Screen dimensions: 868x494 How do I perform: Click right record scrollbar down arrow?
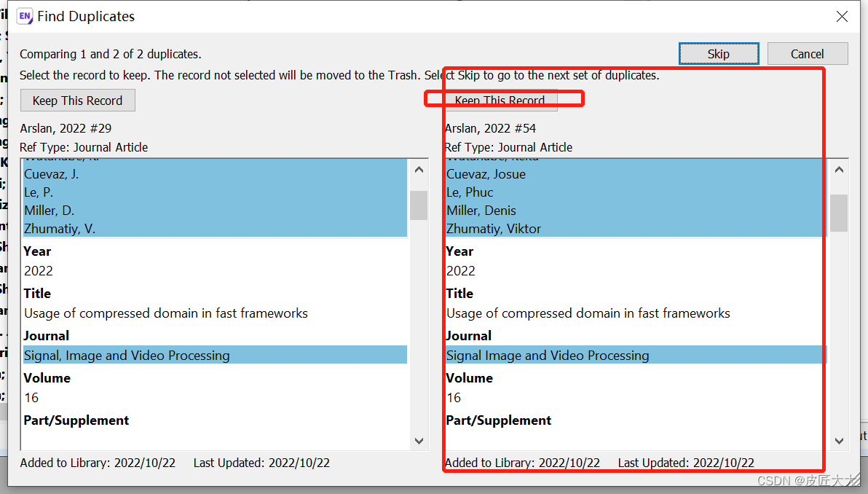pyautogui.click(x=839, y=441)
